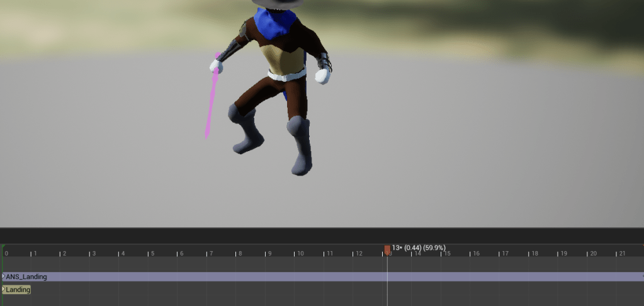Click the Landing notify diamond marker
The image size is (644, 306).
point(3,290)
